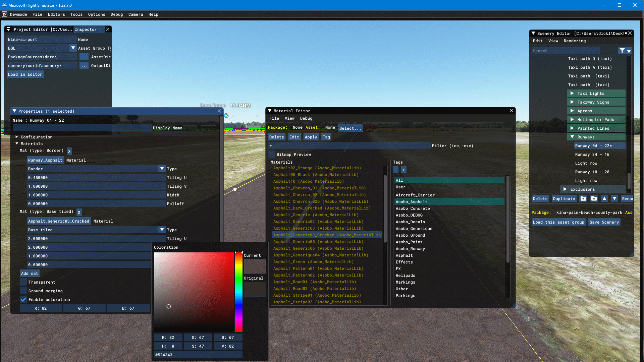Screen dimensions: 644x362
Task: Check the Bitmap Preview checkbox
Action: pyautogui.click(x=271, y=154)
